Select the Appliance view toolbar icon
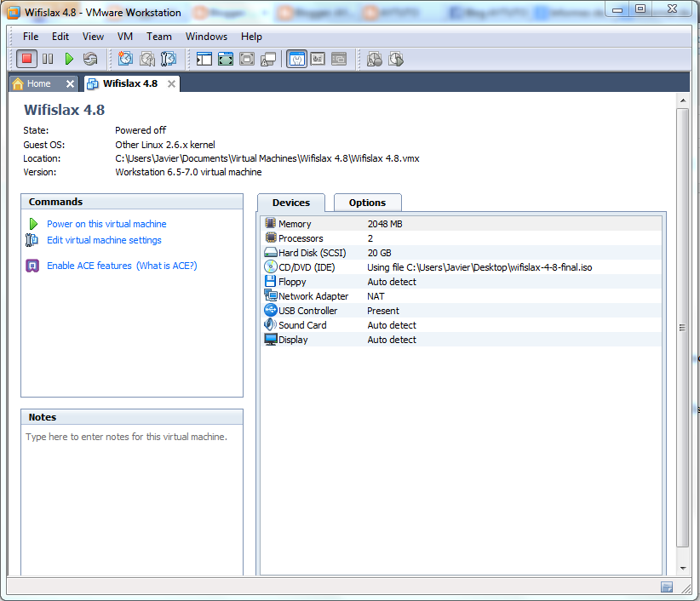The width and height of the screenshot is (700, 601). [x=318, y=59]
